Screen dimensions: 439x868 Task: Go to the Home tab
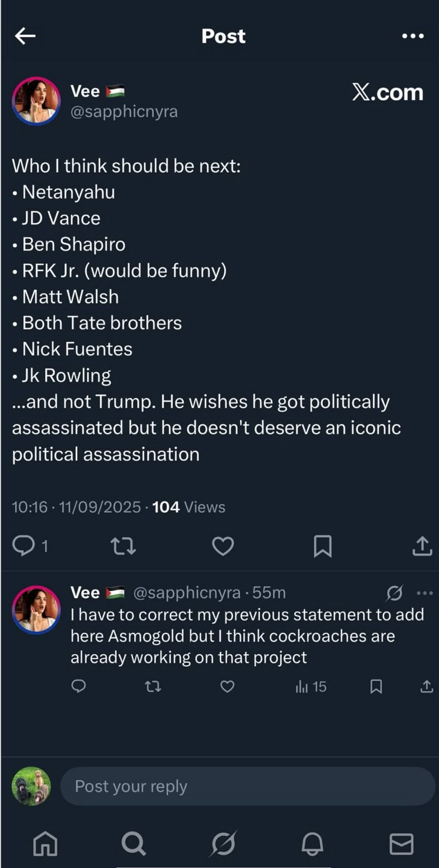point(45,843)
